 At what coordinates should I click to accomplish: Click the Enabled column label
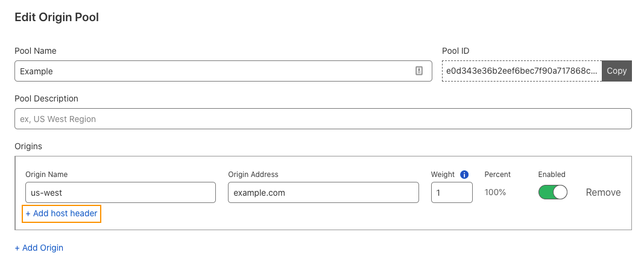[552, 175]
